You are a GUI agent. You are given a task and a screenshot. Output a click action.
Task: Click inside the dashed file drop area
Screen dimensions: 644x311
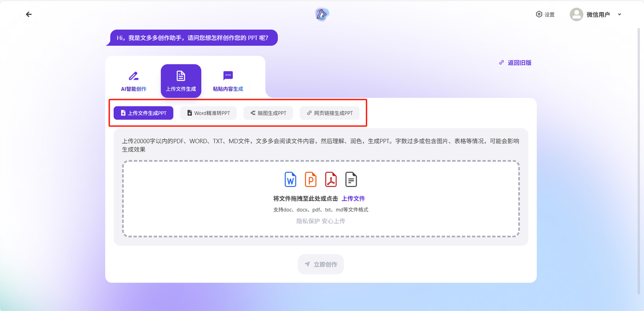point(321,199)
